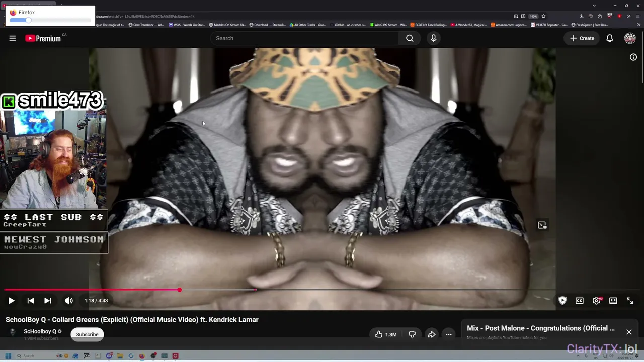Open ScHoolboy Q channel avatar
644x362 pixels.
13,332
